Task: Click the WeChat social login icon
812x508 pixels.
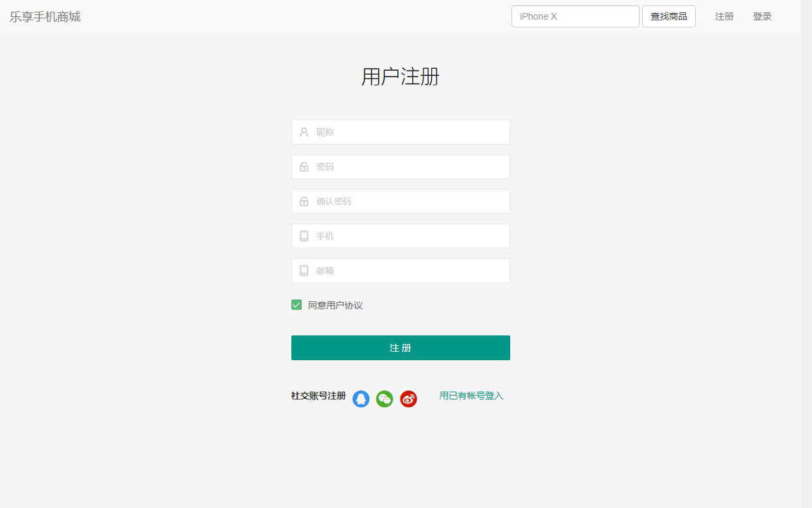Action: [x=385, y=399]
